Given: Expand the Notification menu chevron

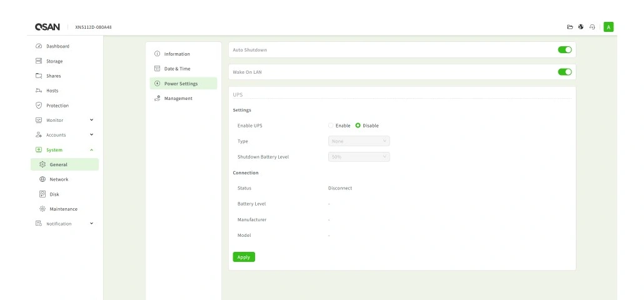Looking at the screenshot, I should pos(91,223).
